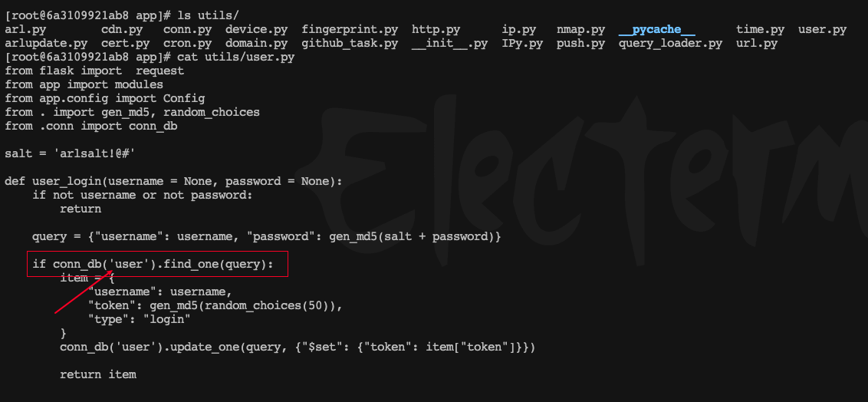Click the query_loader.py filename
This screenshot has width=868, height=402.
pos(670,43)
